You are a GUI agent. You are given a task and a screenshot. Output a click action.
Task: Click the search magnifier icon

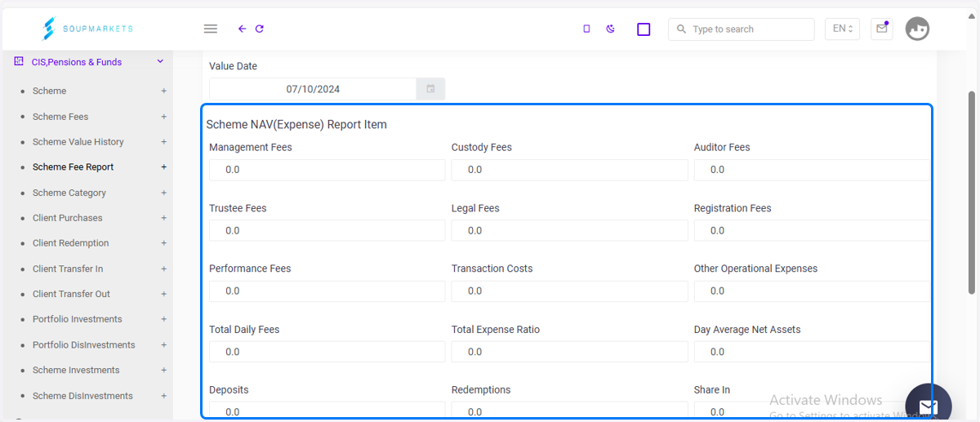pyautogui.click(x=681, y=29)
